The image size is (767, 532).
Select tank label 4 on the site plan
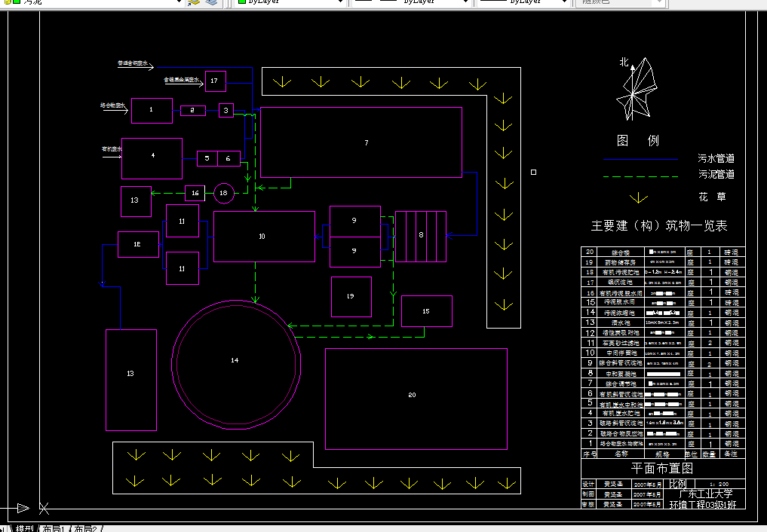click(153, 155)
